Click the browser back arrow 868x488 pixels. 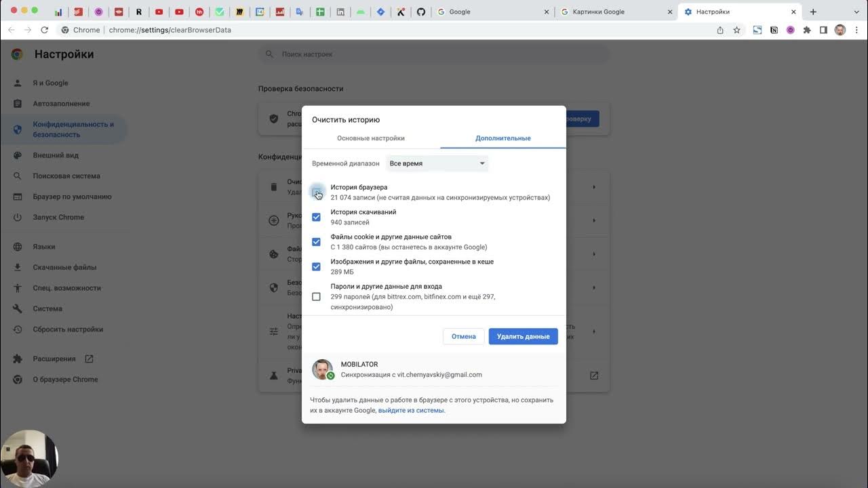11,30
